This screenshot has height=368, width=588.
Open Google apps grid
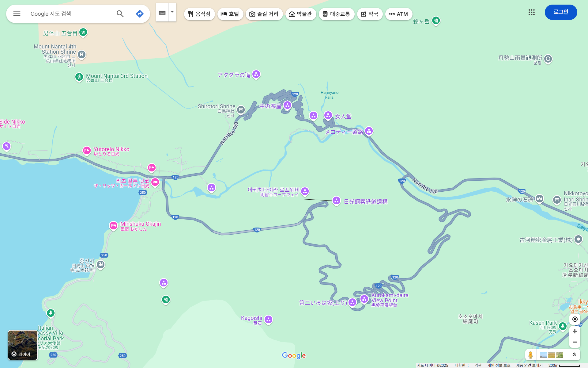(x=531, y=12)
